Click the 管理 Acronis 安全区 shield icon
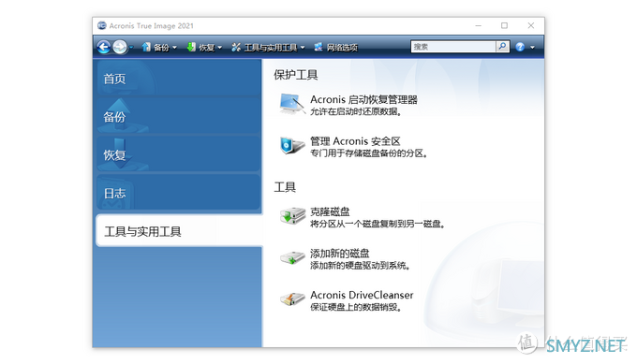The height and width of the screenshot is (364, 637). (292, 146)
